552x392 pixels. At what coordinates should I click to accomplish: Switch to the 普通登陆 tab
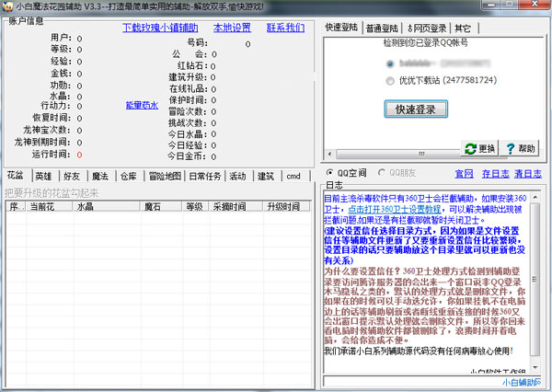coord(382,29)
